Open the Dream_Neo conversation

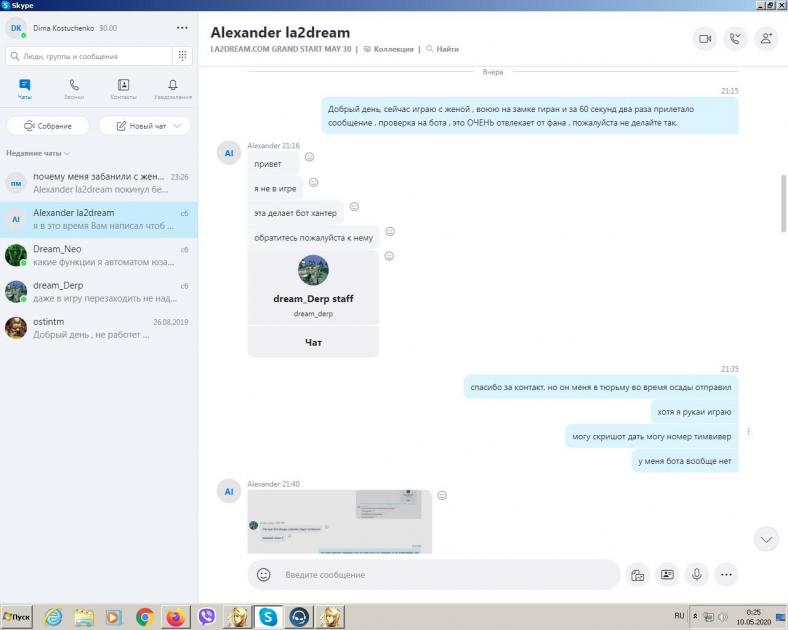pyautogui.click(x=99, y=255)
